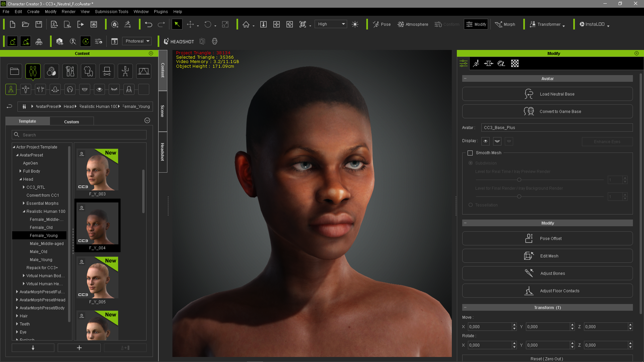Viewport: 644px width, 362px height.
Task: Select the Teeth subcategory icon
Action: click(x=85, y=89)
